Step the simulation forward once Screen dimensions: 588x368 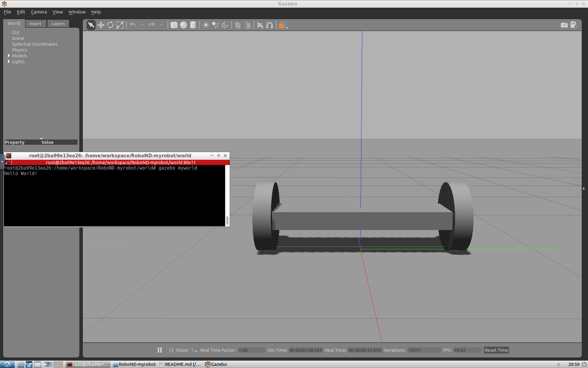click(x=171, y=350)
